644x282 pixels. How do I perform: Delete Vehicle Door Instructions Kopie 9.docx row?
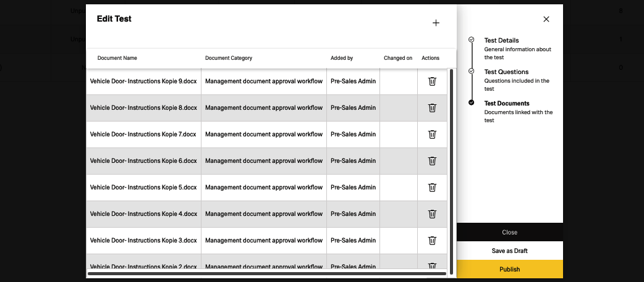433,81
